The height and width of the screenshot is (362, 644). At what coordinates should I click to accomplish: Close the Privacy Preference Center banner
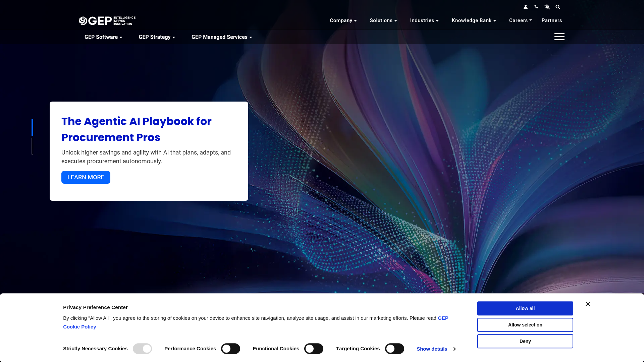(588, 304)
